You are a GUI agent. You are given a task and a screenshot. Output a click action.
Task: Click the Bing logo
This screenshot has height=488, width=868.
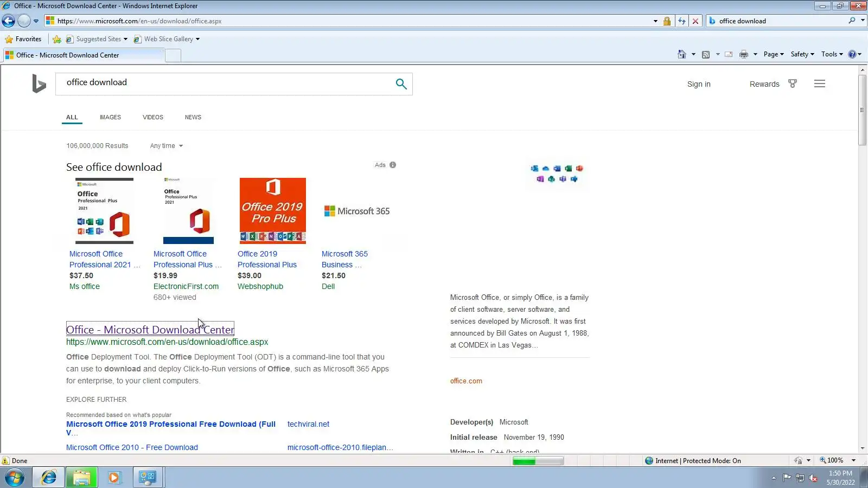tap(39, 84)
